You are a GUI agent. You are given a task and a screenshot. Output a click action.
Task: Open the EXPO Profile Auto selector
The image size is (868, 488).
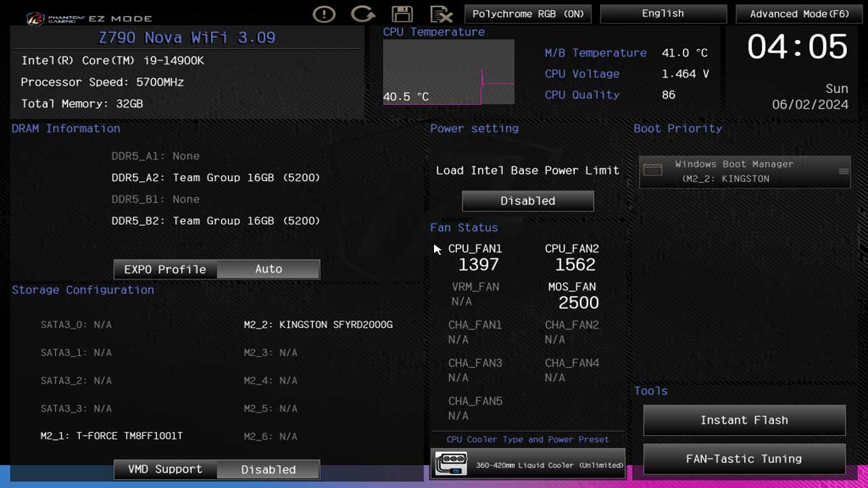(x=269, y=269)
